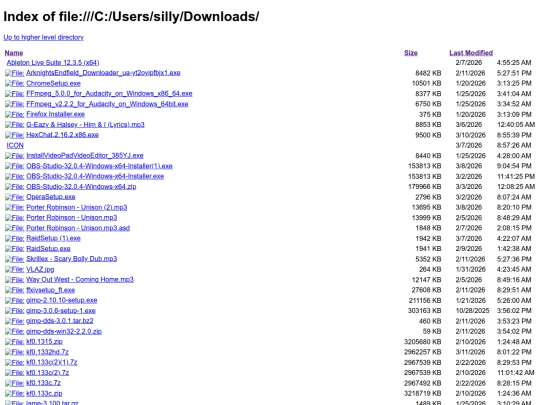Click the 3/11/2026 date of kf0.1332hd.7z
The width and height of the screenshot is (540, 405).
click(470, 352)
